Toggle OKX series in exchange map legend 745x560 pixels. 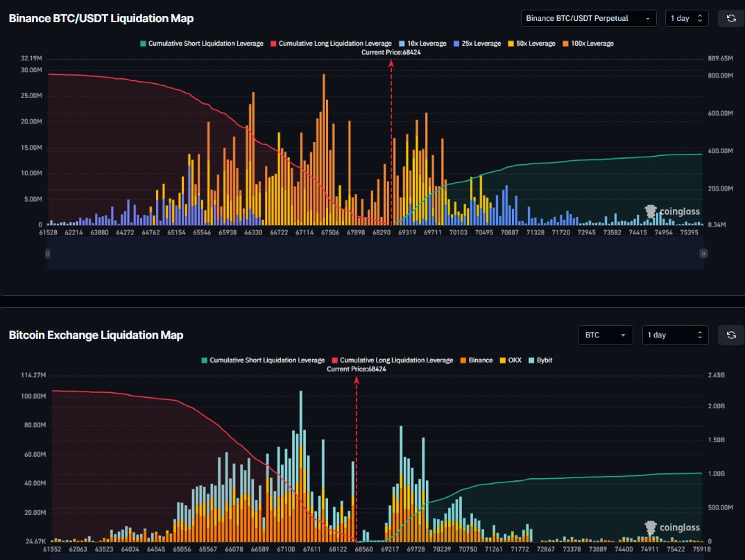[513, 360]
